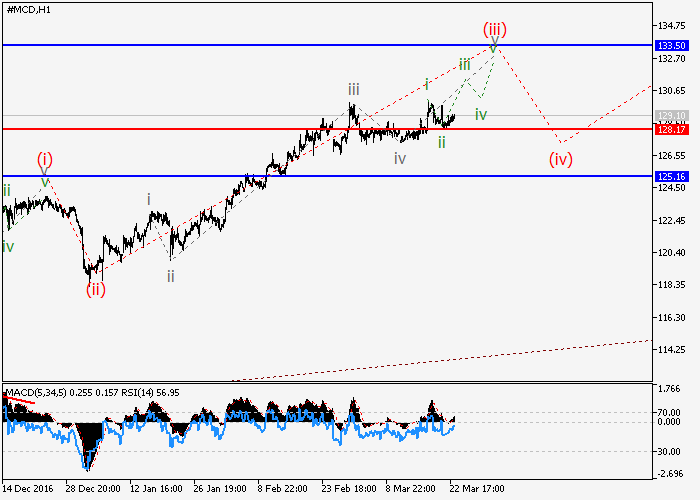Select the gray ii wave label
The height and width of the screenshot is (500, 700).
(171, 276)
